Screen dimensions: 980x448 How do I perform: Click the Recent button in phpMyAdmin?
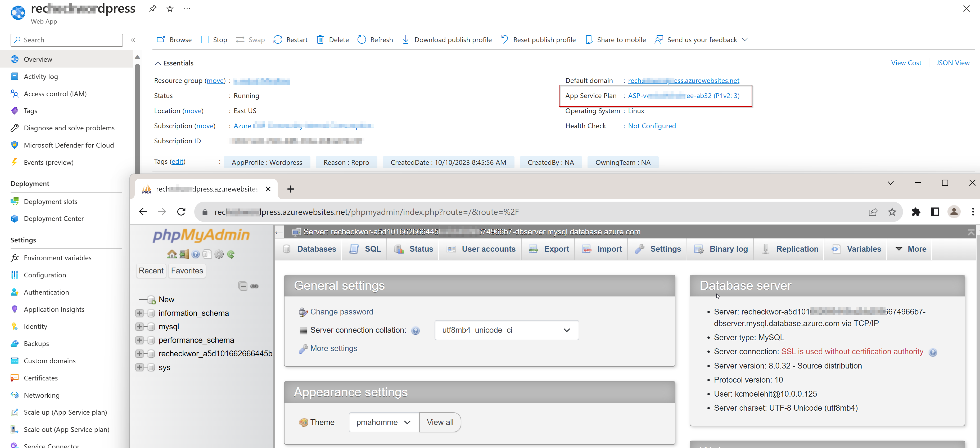151,271
